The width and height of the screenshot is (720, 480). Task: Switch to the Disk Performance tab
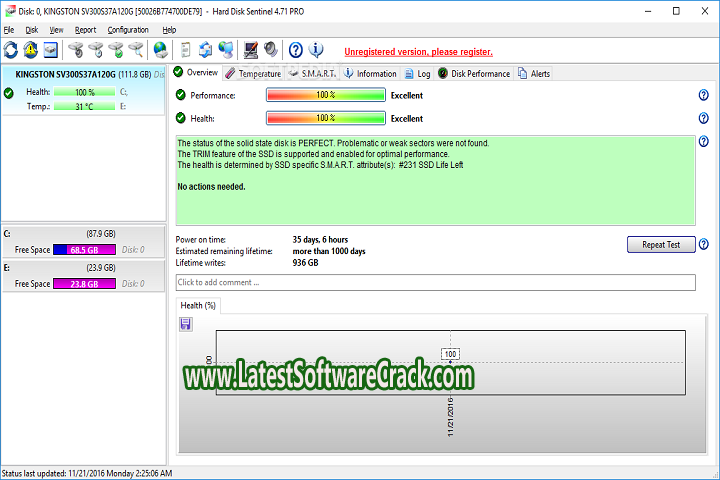pos(474,73)
